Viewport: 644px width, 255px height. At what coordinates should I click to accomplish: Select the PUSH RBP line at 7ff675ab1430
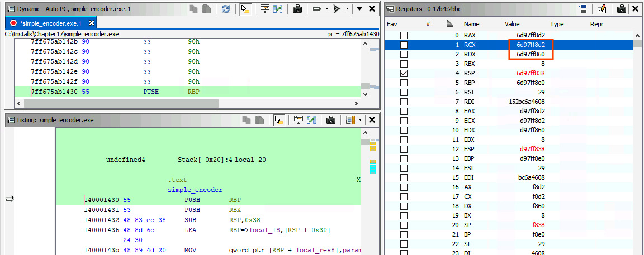click(187, 92)
